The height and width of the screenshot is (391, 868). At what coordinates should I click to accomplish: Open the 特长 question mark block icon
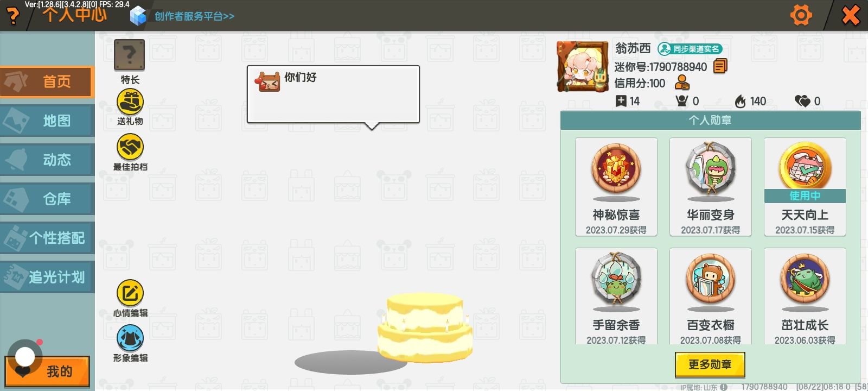click(129, 55)
